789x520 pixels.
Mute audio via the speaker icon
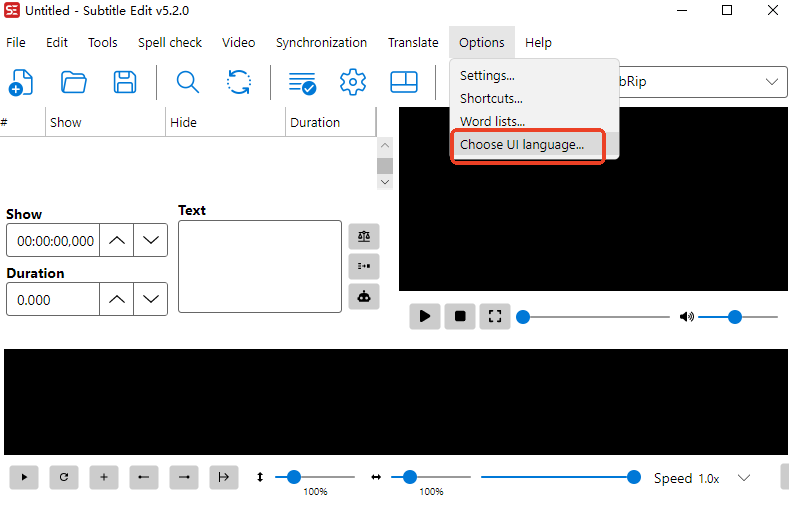point(686,317)
